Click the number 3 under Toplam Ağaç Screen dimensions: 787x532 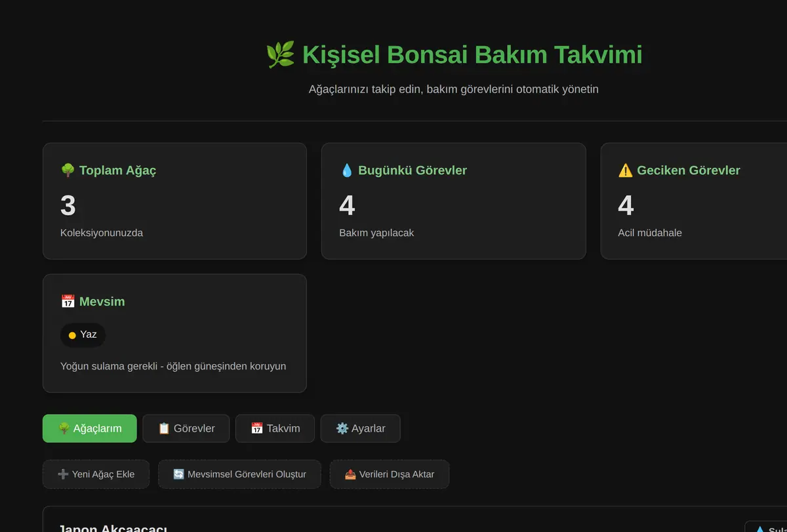click(68, 206)
